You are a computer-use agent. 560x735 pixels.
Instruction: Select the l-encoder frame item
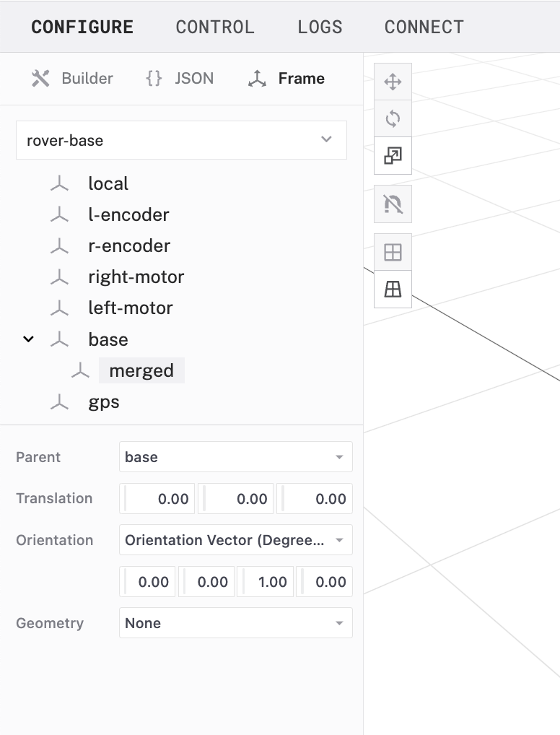(128, 215)
